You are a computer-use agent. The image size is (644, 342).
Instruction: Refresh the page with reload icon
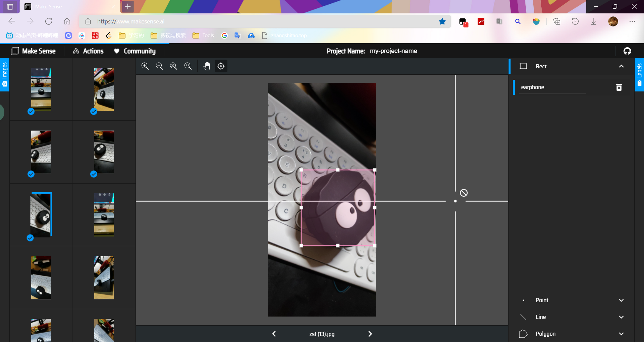pyautogui.click(x=49, y=21)
